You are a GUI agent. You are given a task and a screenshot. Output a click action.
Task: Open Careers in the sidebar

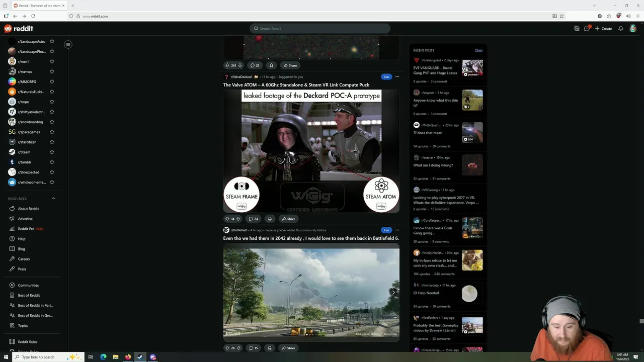24,259
